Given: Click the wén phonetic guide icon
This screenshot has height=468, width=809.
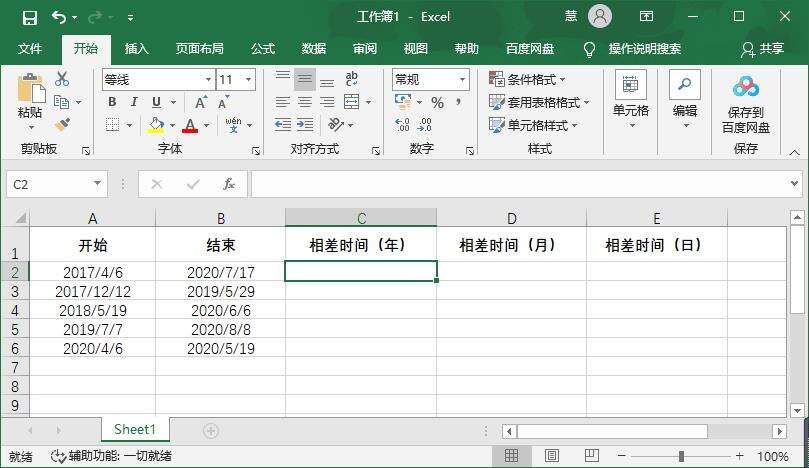Looking at the screenshot, I should click(233, 124).
